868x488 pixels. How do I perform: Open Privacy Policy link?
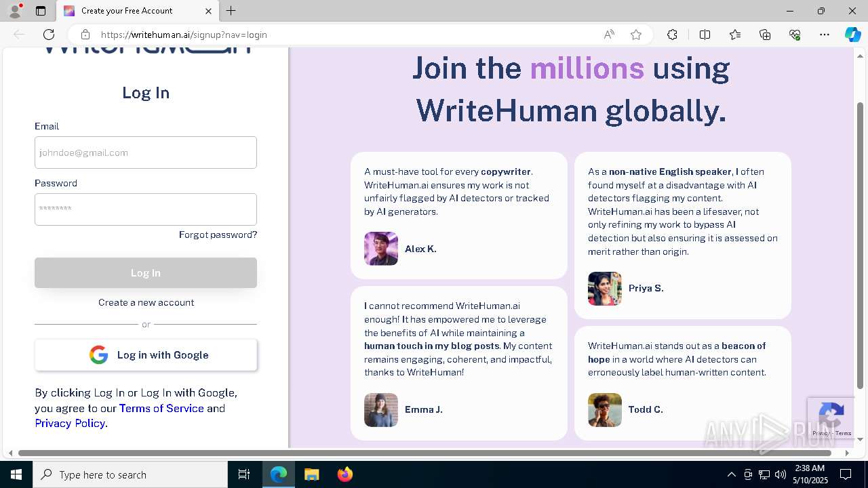click(x=70, y=424)
